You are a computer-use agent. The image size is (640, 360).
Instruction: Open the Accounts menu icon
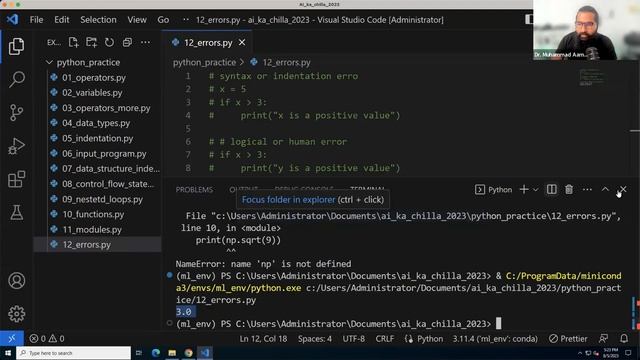tap(16, 281)
